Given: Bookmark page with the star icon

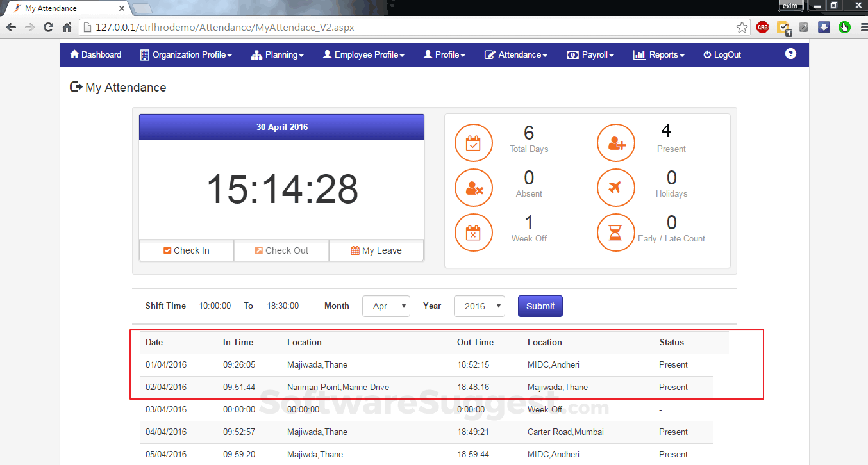Looking at the screenshot, I should pyautogui.click(x=742, y=28).
